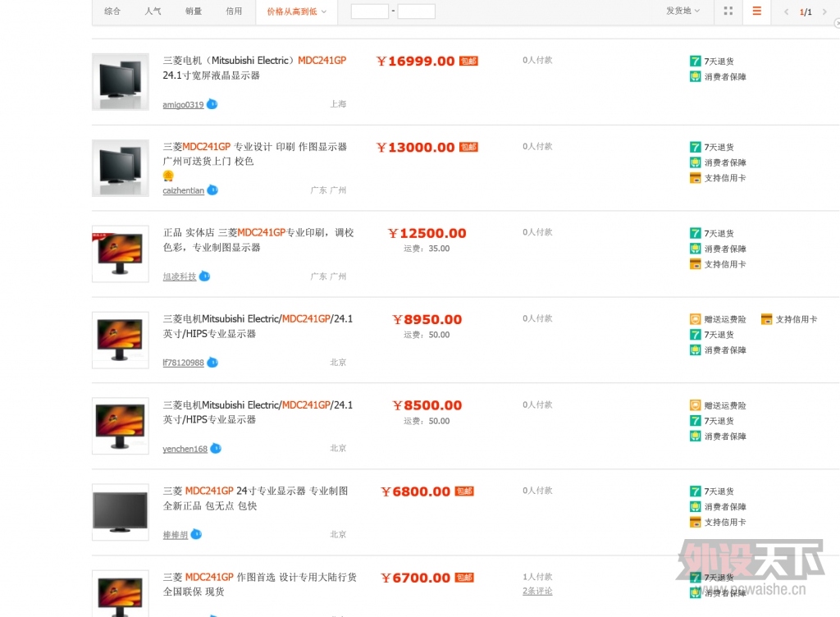Click Wangwang chat icon beside 旭凌科技

pos(204,277)
